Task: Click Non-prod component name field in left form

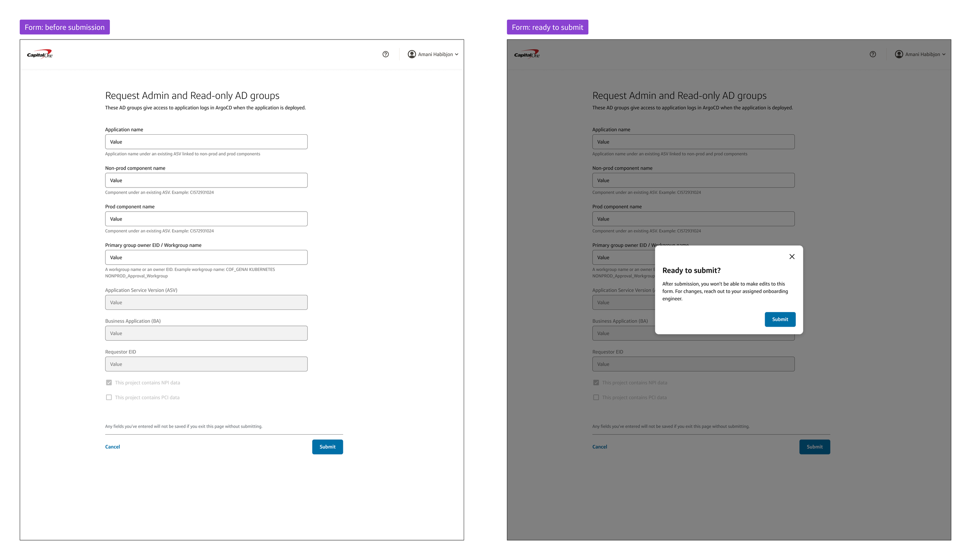Action: pos(206,180)
